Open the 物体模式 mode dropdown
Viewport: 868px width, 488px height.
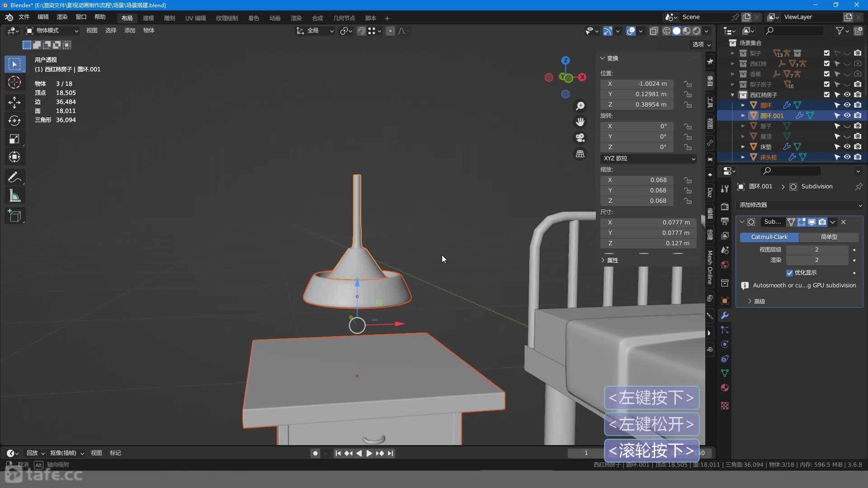[52, 31]
